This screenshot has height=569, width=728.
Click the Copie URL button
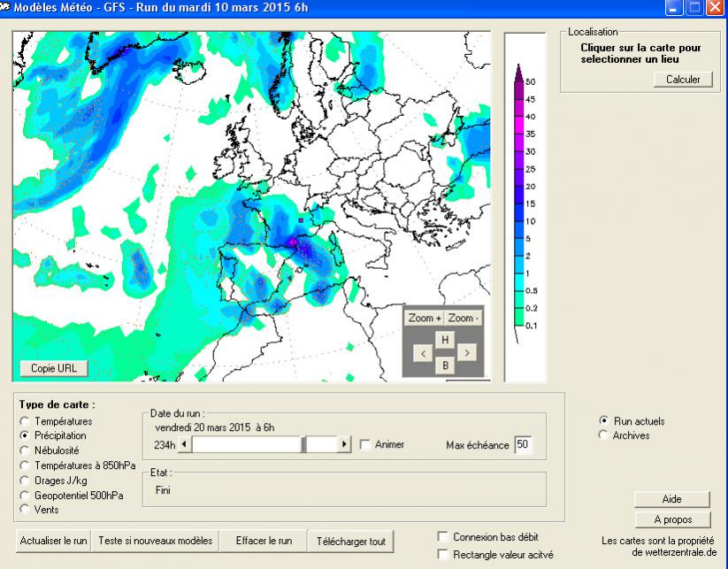(x=53, y=368)
